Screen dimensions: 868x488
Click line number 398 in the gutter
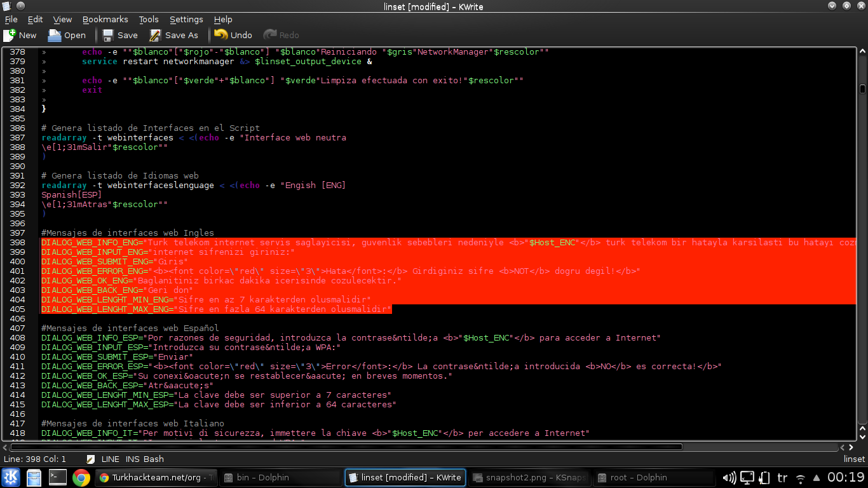pos(17,243)
